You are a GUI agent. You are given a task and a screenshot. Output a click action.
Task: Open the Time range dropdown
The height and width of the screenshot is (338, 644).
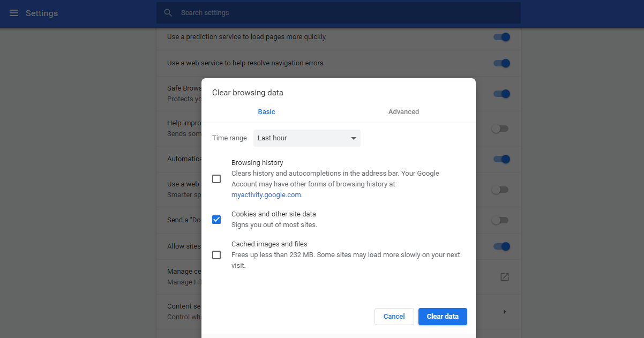[x=306, y=138]
